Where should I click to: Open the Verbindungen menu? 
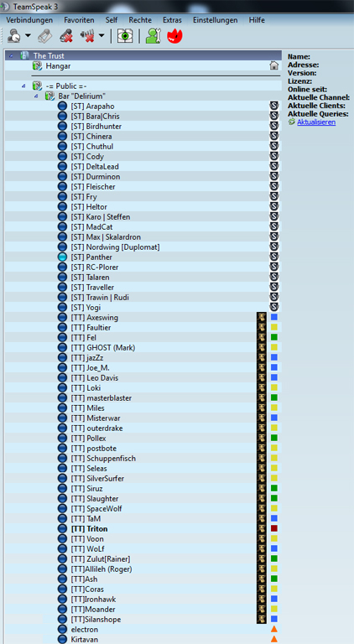click(29, 20)
